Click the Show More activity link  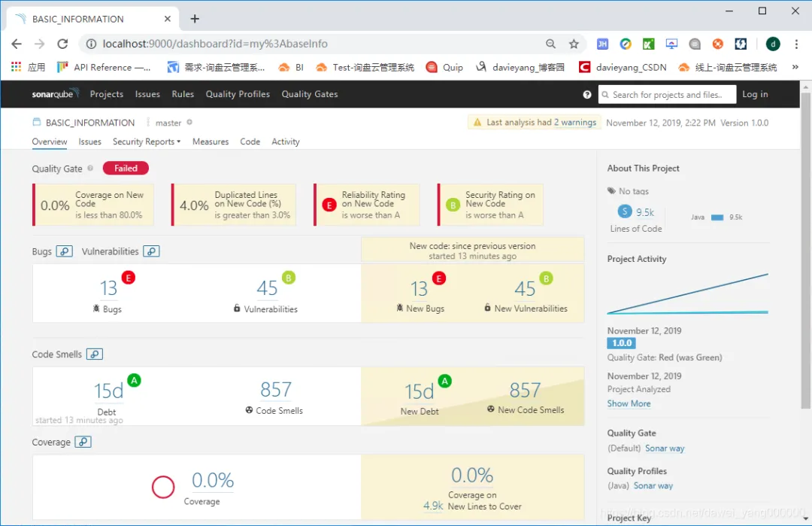click(629, 403)
